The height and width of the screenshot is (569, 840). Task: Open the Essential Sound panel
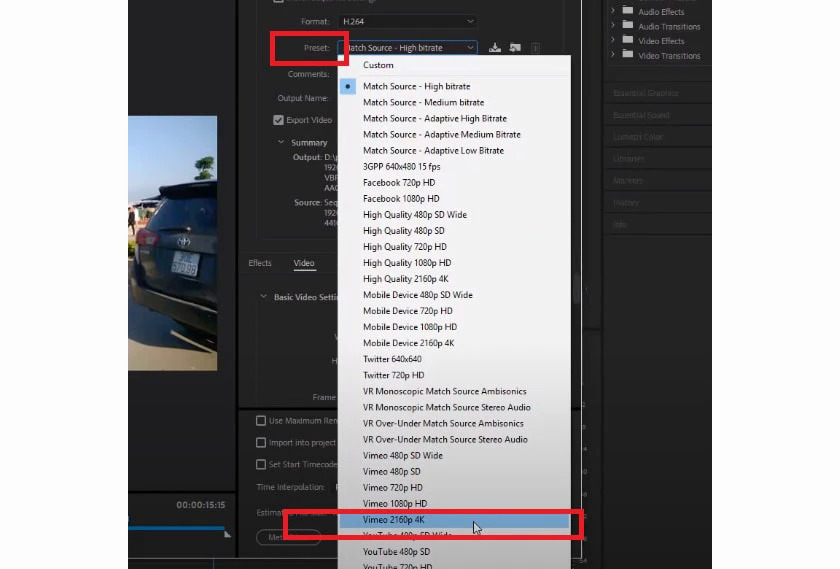(641, 115)
